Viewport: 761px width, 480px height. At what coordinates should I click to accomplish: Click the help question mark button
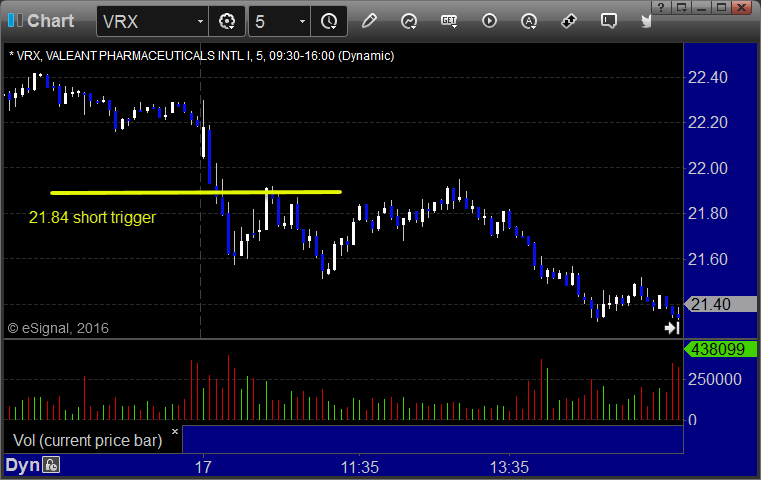661,7
